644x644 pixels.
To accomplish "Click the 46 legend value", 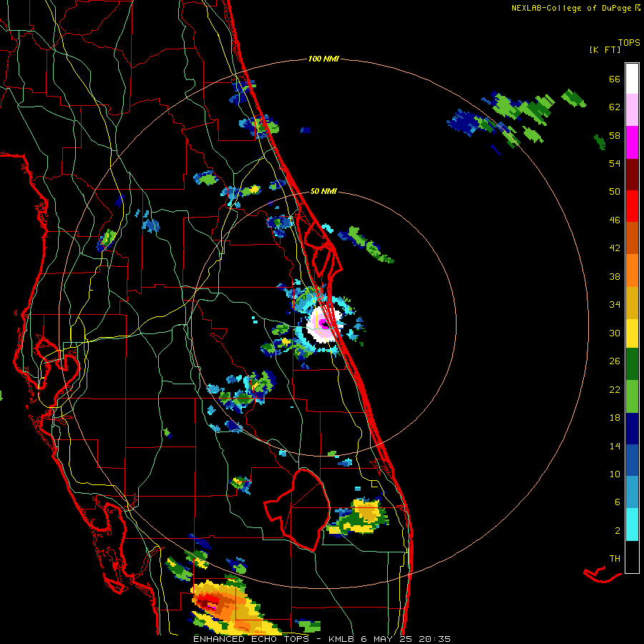I will point(615,220).
